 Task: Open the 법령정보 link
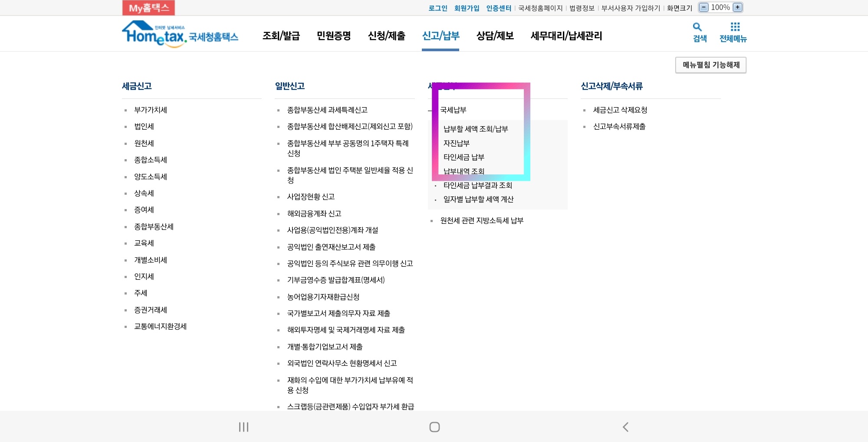coord(582,8)
